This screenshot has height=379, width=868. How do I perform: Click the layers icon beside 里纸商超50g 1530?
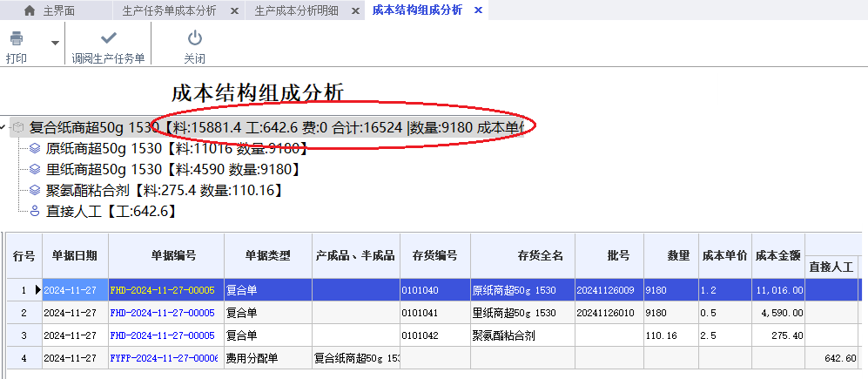pos(35,170)
